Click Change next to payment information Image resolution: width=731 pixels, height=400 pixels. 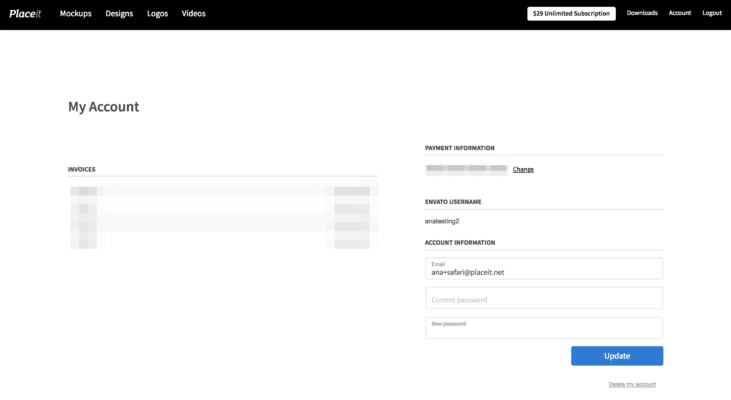click(x=523, y=170)
